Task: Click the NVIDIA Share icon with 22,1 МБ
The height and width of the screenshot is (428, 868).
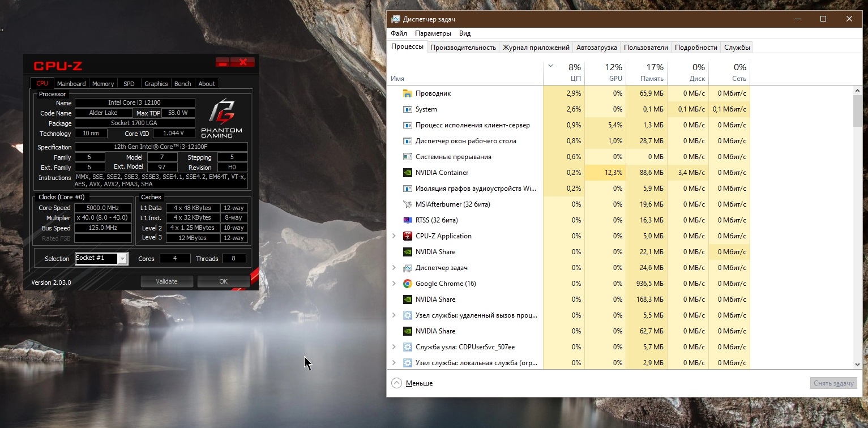Action: (407, 252)
